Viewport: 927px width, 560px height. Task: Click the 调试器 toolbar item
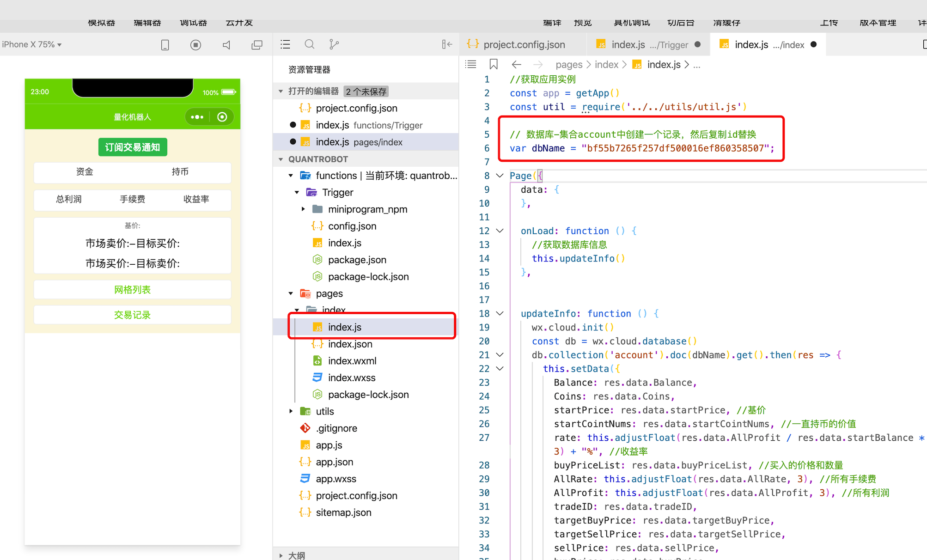[193, 23]
